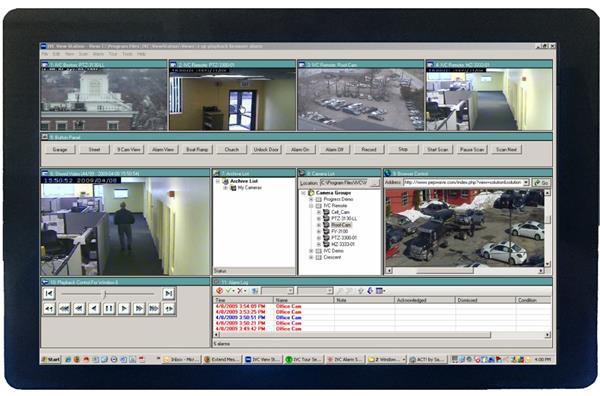The height and width of the screenshot is (396, 600).
Task: Expand My Cameras in the Archive List
Action: 226,188
